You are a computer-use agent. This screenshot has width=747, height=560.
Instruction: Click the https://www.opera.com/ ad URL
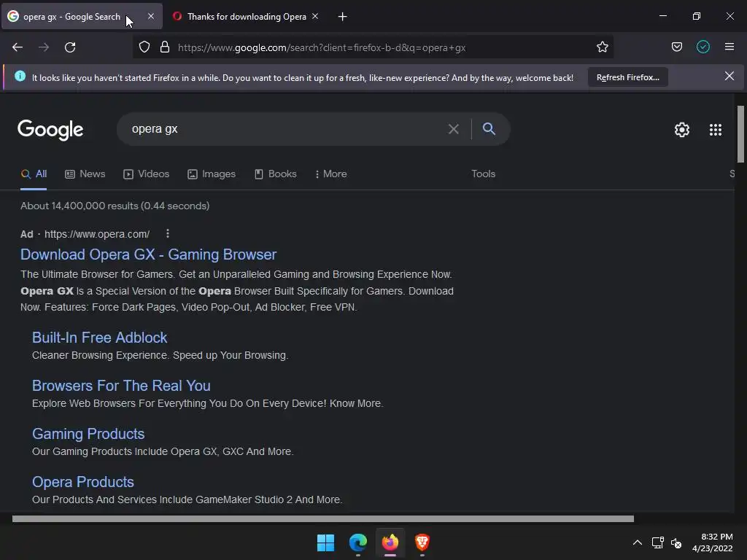click(97, 234)
